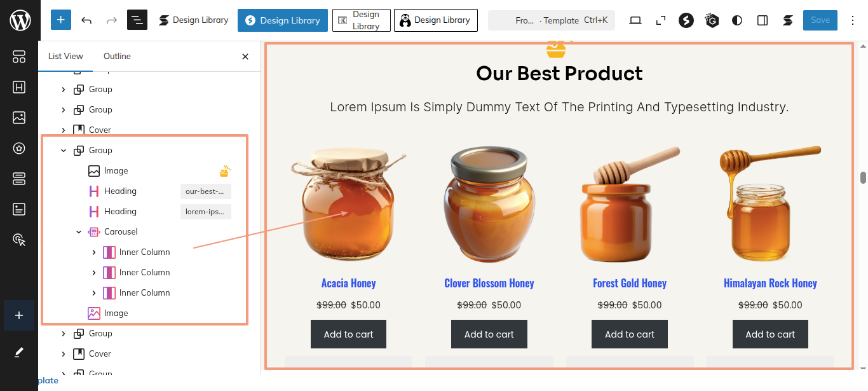Image resolution: width=868 pixels, height=391 pixels.
Task: Toggle the document overview list icon
Action: coord(137,20)
